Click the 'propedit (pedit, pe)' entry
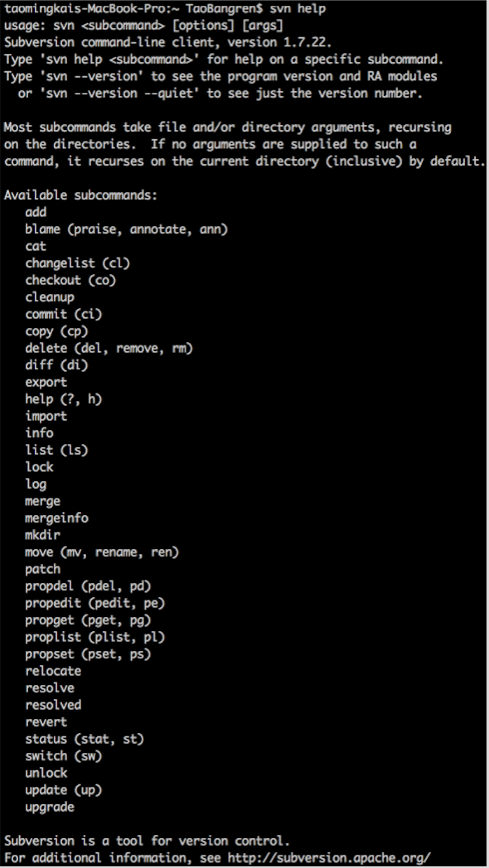Screen dimensions: 489x868 click(x=95, y=603)
